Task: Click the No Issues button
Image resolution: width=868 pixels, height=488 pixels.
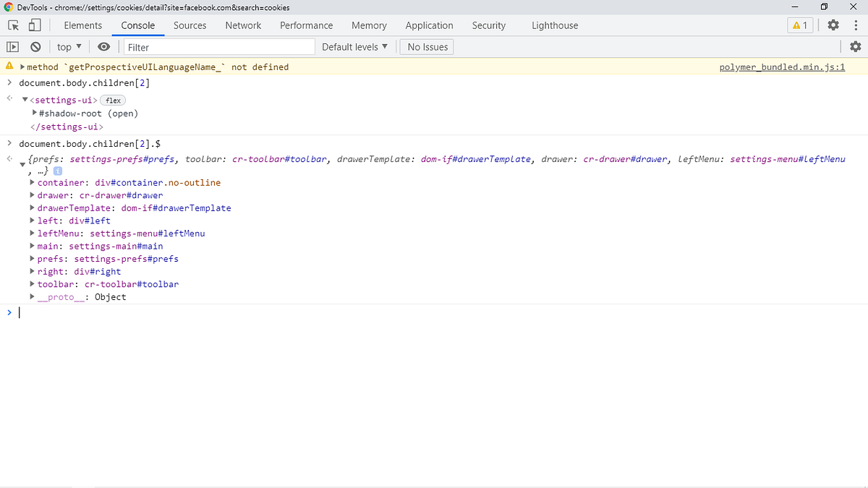Action: (426, 46)
